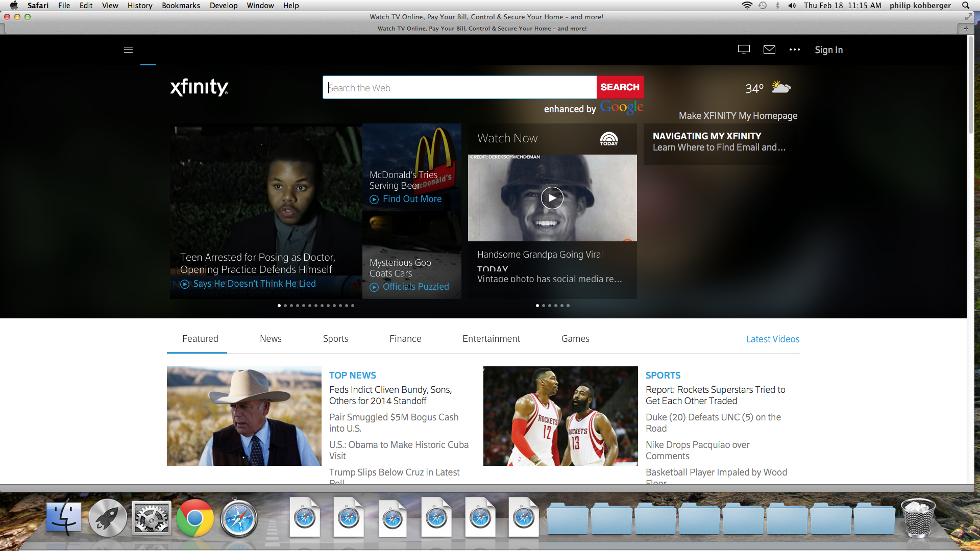Open the hamburger navigation menu
This screenshot has height=551, width=980.
(128, 49)
